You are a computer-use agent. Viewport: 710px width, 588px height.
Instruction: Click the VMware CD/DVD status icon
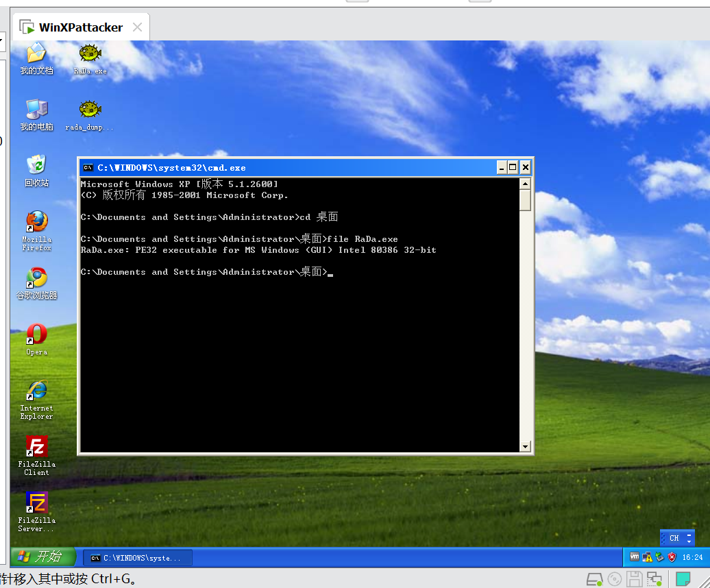(x=615, y=579)
